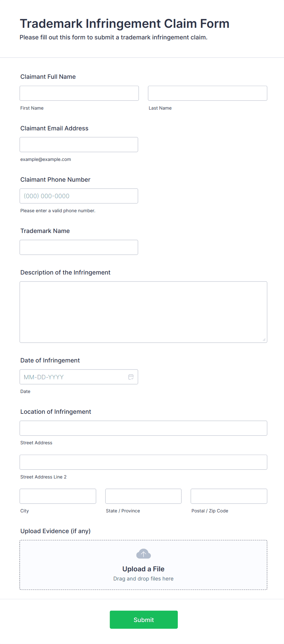Select the Postal / Zip Code field
Screen dimensions: 284x644
(x=229, y=496)
